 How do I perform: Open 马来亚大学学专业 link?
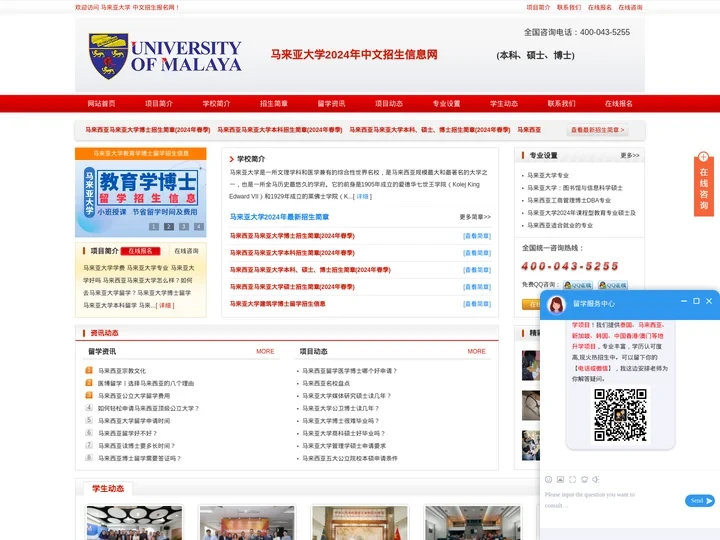pyautogui.click(x=548, y=175)
